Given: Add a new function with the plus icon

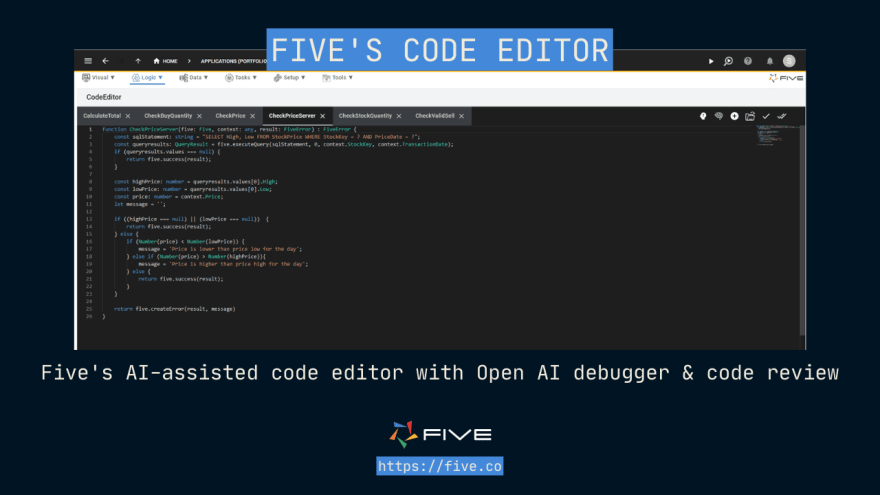Looking at the screenshot, I should pos(735,116).
